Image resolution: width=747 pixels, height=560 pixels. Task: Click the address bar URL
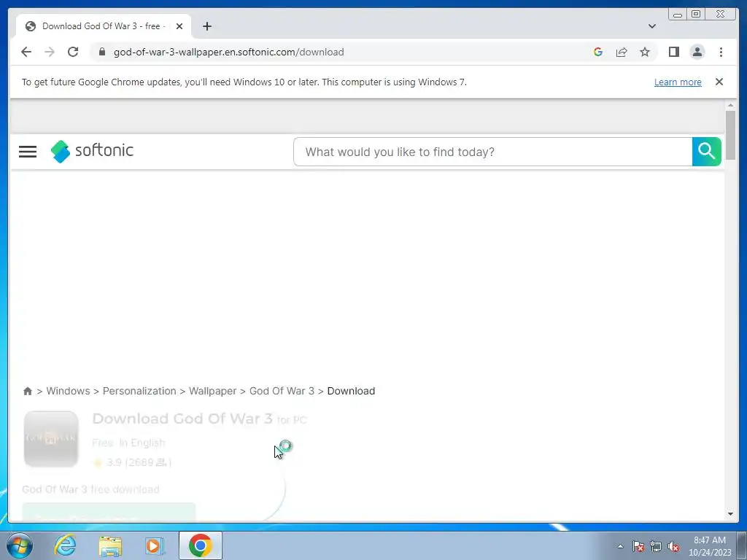[228, 52]
